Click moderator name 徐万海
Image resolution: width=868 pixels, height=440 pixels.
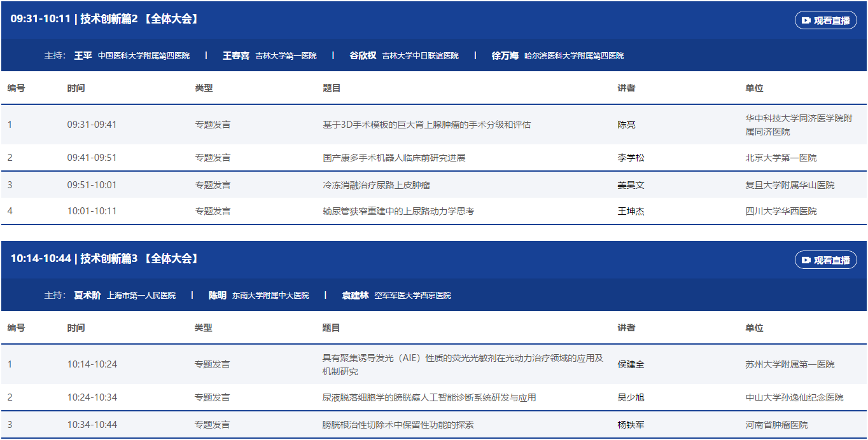(x=505, y=56)
